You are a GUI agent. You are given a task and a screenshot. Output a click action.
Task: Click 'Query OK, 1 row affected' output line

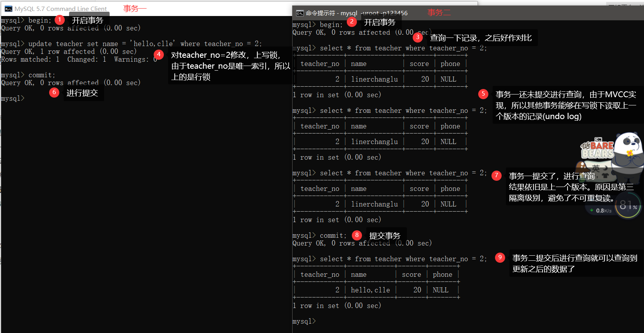69,52
